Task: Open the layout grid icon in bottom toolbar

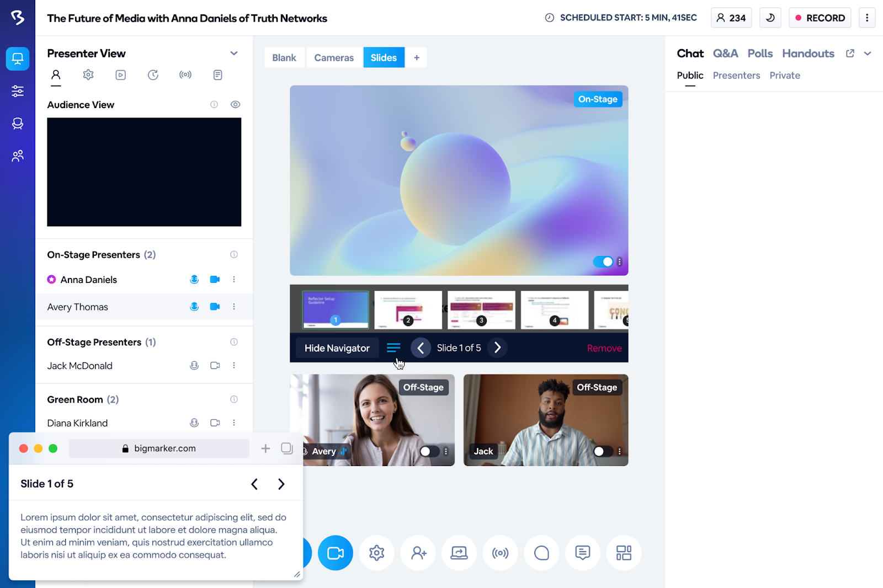Action: click(x=624, y=553)
